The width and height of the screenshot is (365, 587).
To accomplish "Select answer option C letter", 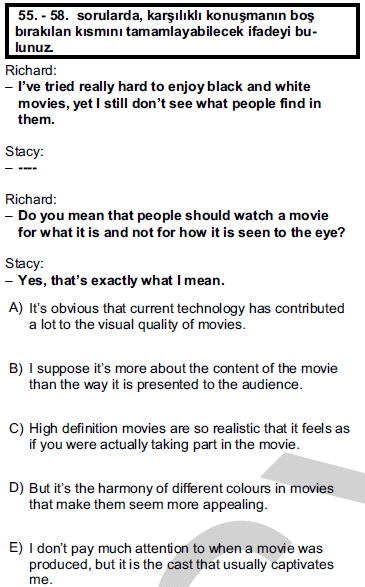I will coord(16,428).
